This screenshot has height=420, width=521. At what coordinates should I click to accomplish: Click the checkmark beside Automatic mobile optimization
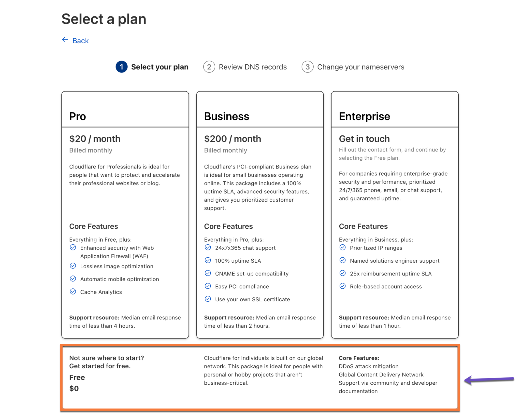pos(73,279)
